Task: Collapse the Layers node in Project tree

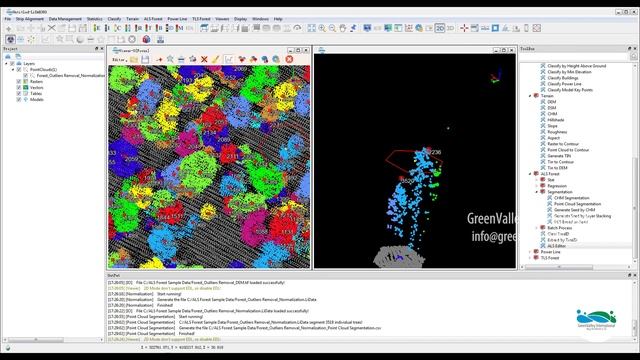Action: pyautogui.click(x=6, y=64)
